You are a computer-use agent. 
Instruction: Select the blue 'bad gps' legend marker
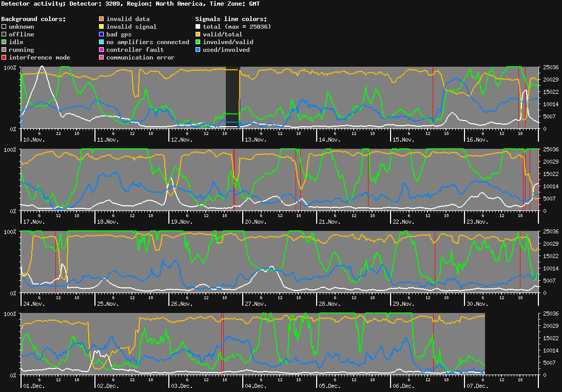101,34
